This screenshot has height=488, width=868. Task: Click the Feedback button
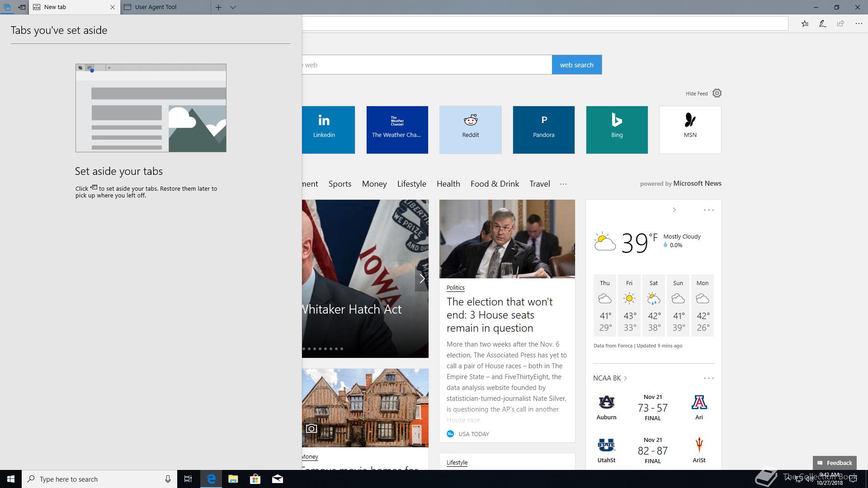point(835,463)
